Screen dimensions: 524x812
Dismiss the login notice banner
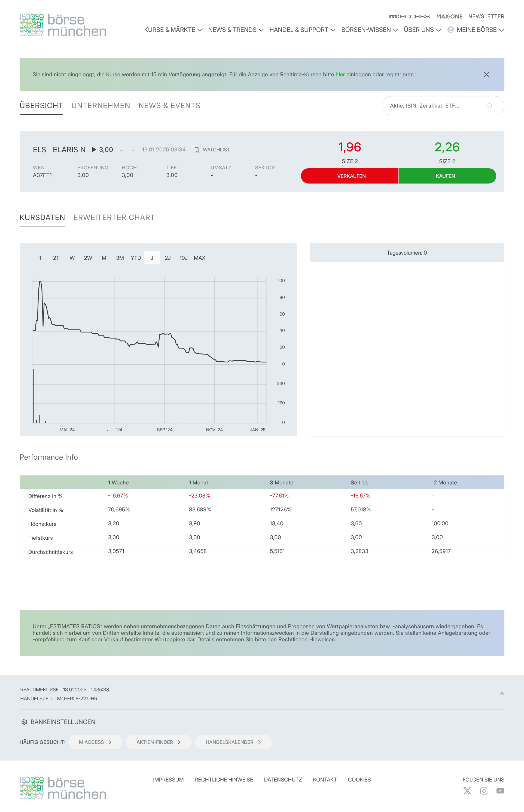click(x=486, y=75)
